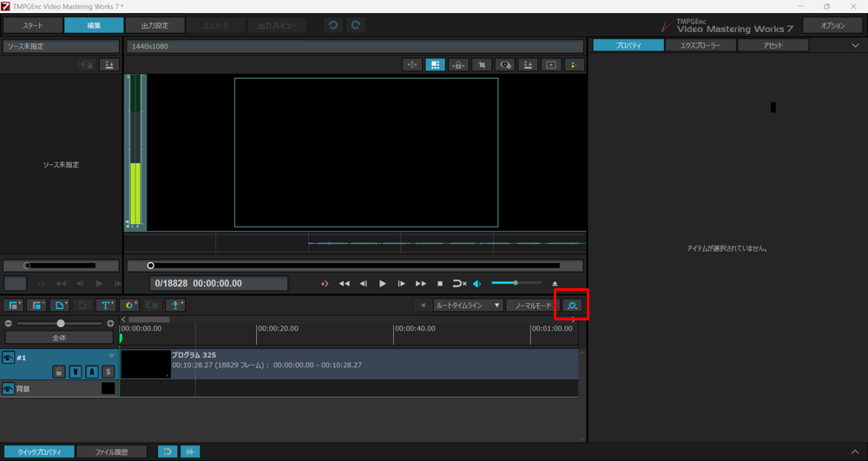Open the ルートタイムライン dropdown
This screenshot has width=868, height=461.
(x=469, y=306)
